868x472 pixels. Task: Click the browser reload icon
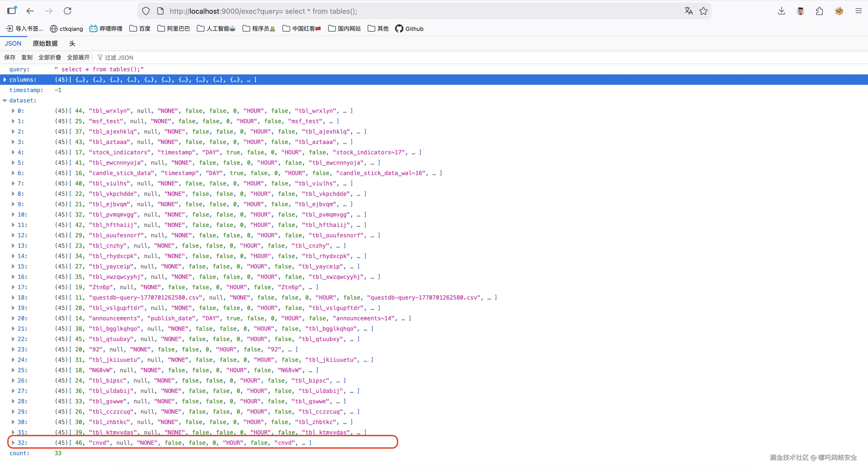coord(67,11)
